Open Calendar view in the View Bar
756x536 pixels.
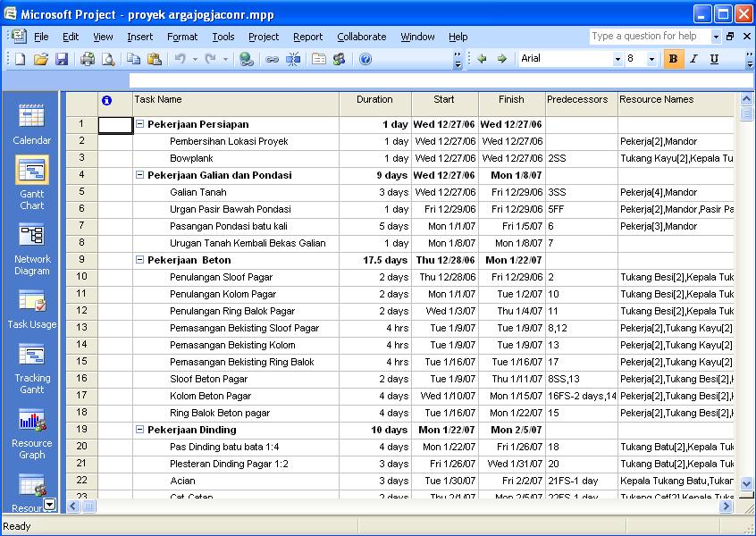tap(32, 124)
